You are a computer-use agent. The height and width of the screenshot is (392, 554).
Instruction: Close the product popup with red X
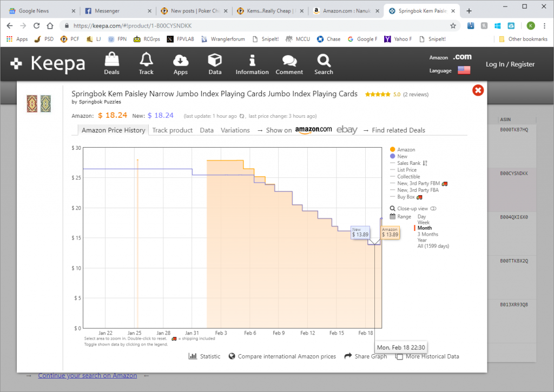pyautogui.click(x=478, y=90)
